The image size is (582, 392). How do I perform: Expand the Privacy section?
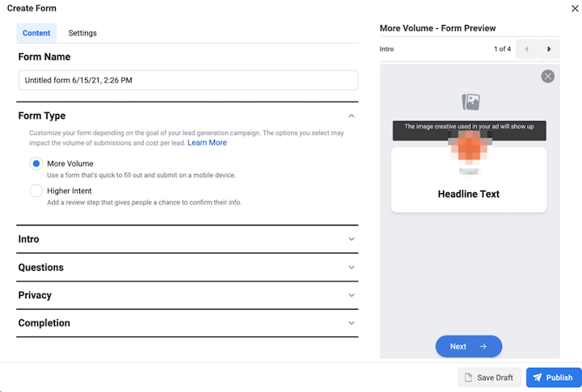pos(187,295)
